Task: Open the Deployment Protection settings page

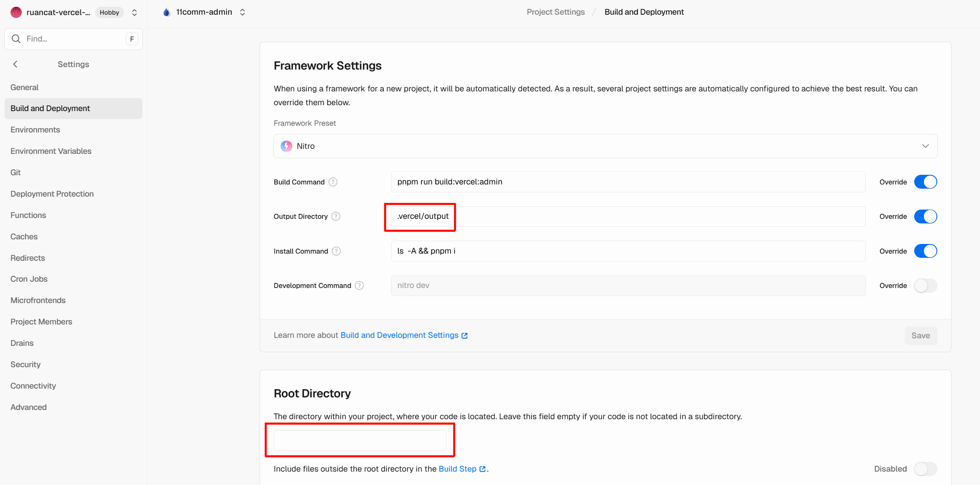Action: (x=52, y=194)
